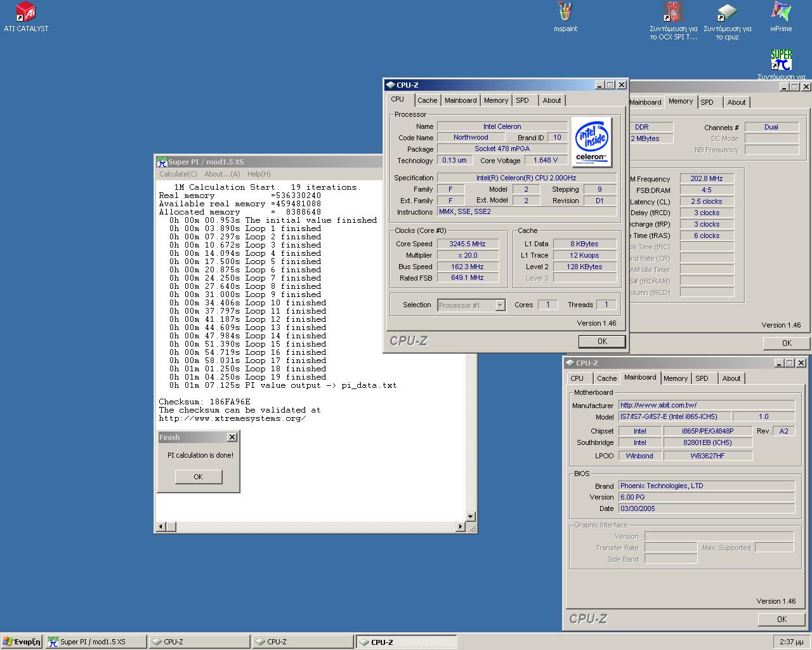Click the Checksum: 186FA96E line
812x650 pixels.
point(204,402)
